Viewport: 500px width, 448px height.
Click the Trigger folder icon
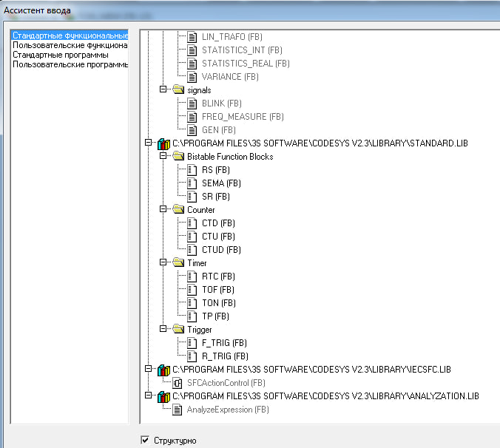[x=178, y=329]
